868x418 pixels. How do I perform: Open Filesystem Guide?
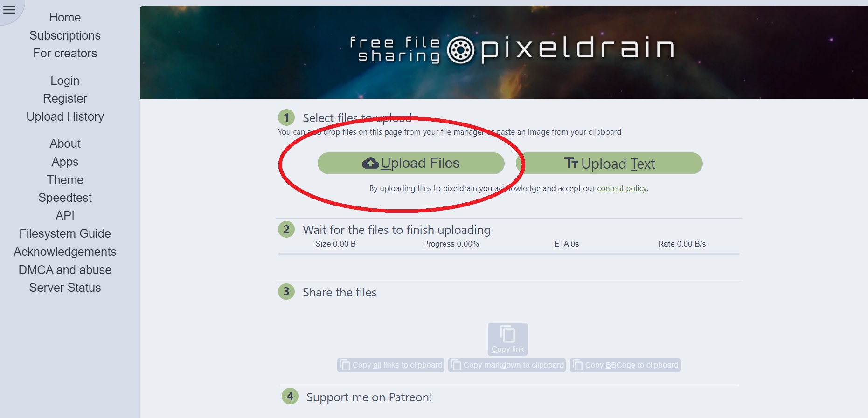tap(65, 233)
